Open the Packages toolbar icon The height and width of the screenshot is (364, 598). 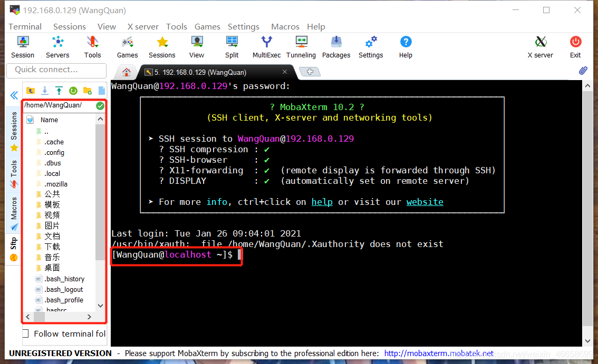tap(336, 47)
